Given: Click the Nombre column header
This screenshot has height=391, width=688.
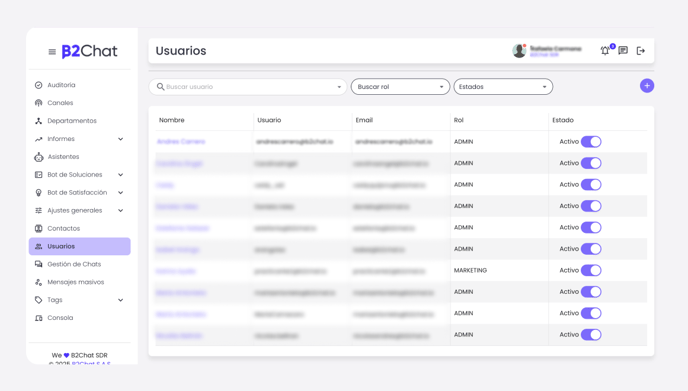Looking at the screenshot, I should 172,120.
